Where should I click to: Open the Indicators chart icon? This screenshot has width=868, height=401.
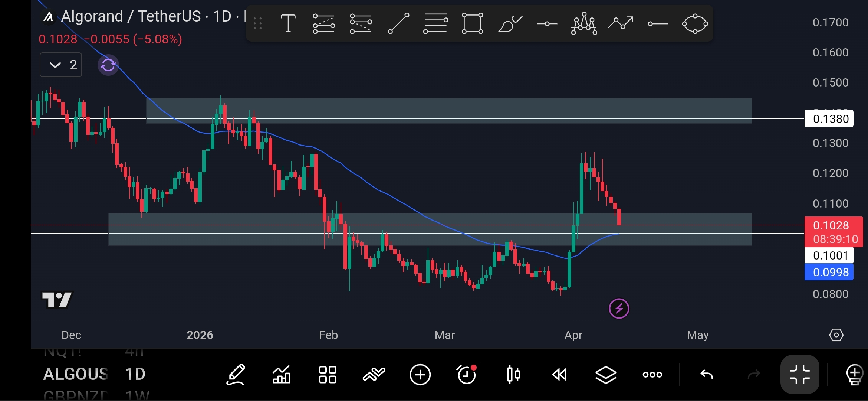[x=282, y=374]
